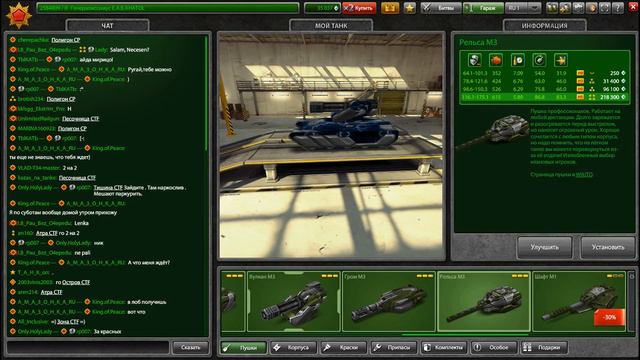Click the reload time stat icon
Image resolution: width=640 pixels, height=360 pixels.
pyautogui.click(x=518, y=60)
